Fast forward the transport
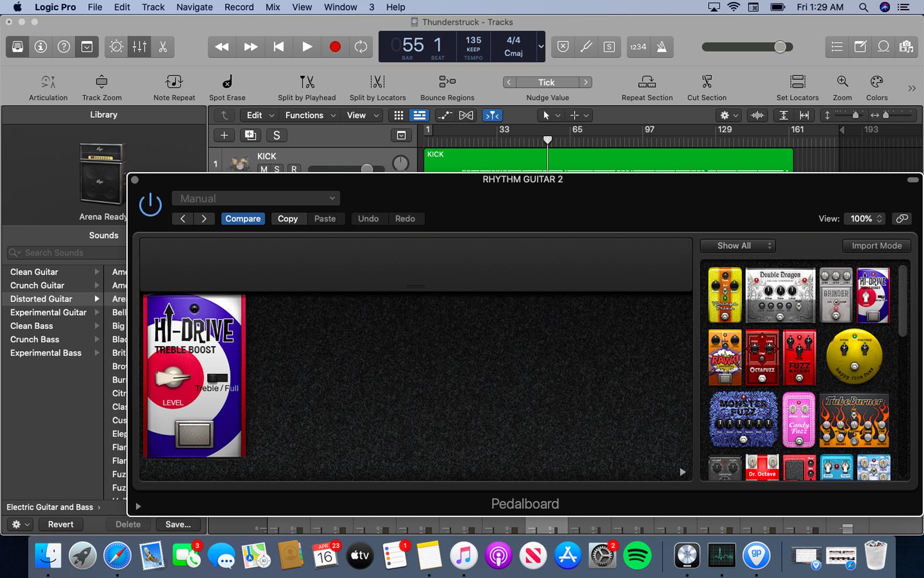Image resolution: width=924 pixels, height=578 pixels. [x=250, y=47]
